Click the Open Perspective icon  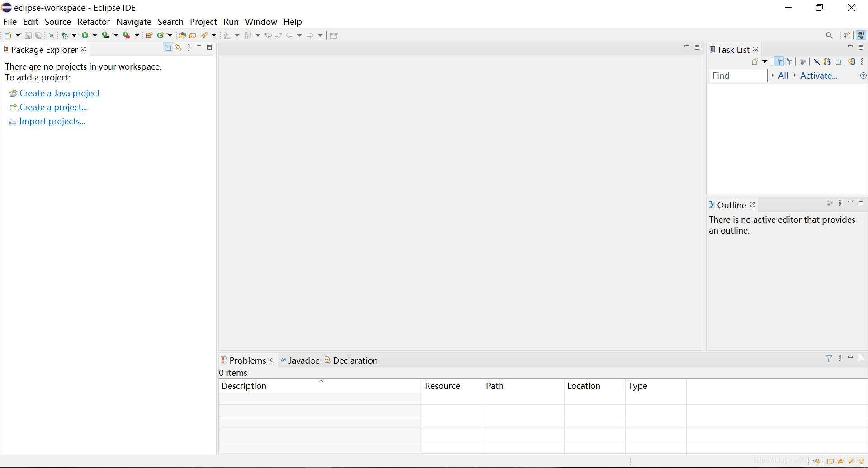tap(847, 35)
